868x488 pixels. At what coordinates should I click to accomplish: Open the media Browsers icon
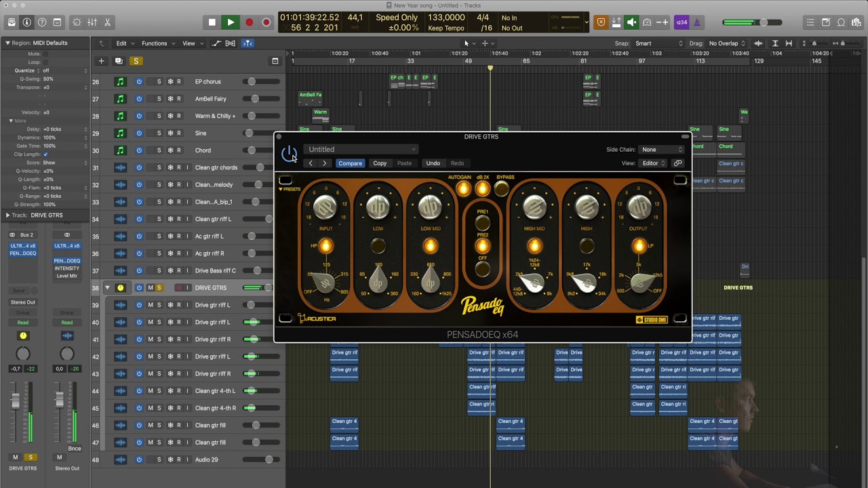pyautogui.click(x=856, y=22)
